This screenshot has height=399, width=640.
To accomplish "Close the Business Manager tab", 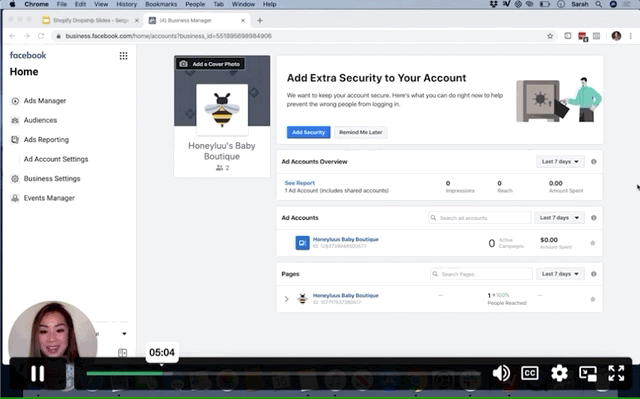I will (243, 20).
